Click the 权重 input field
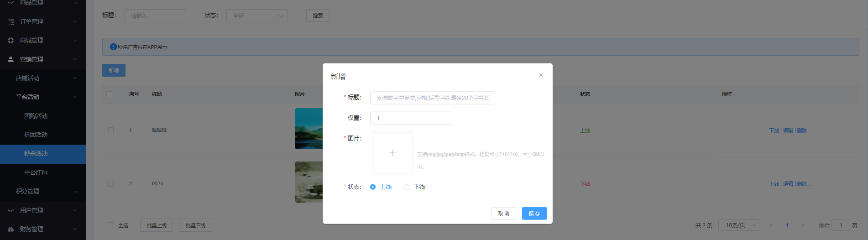 411,118
